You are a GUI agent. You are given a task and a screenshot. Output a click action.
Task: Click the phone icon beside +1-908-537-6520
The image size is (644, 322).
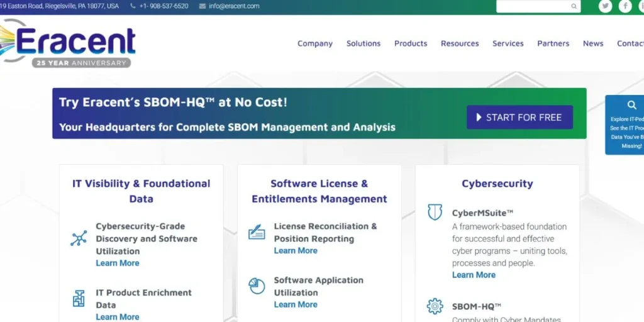coord(133,6)
